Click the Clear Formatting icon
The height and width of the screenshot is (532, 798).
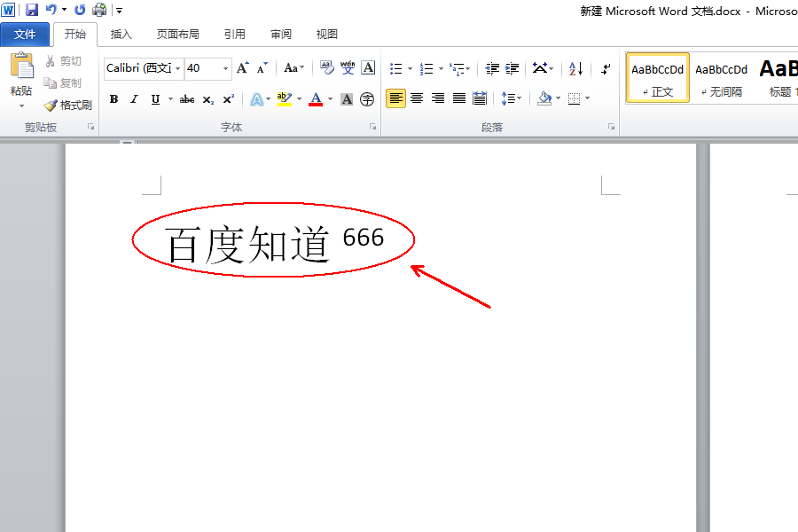326,67
